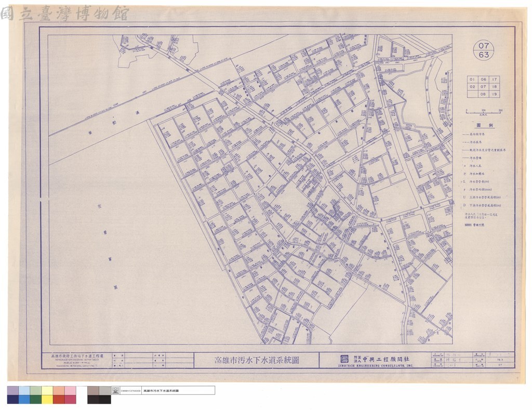
Task: Click the caption label 高雄市污水下水道系統圖 at bottom
Action: 161,391
